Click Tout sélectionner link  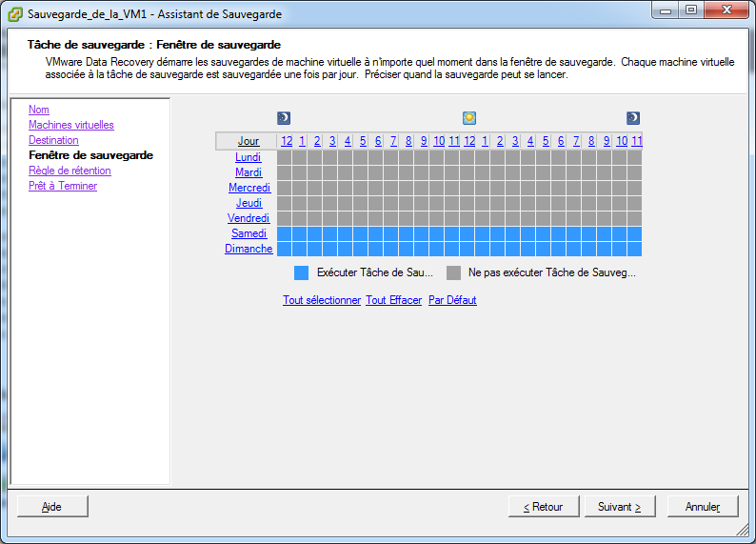[322, 300]
